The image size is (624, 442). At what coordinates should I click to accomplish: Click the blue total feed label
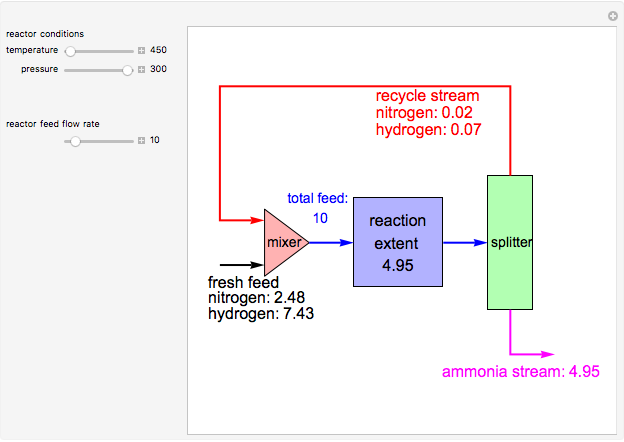pyautogui.click(x=317, y=198)
